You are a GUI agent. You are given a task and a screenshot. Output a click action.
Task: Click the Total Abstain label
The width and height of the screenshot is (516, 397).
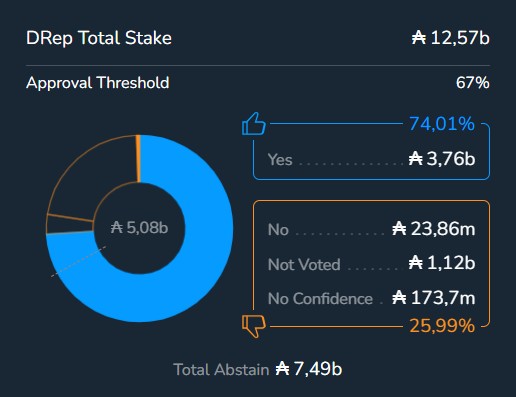221,370
